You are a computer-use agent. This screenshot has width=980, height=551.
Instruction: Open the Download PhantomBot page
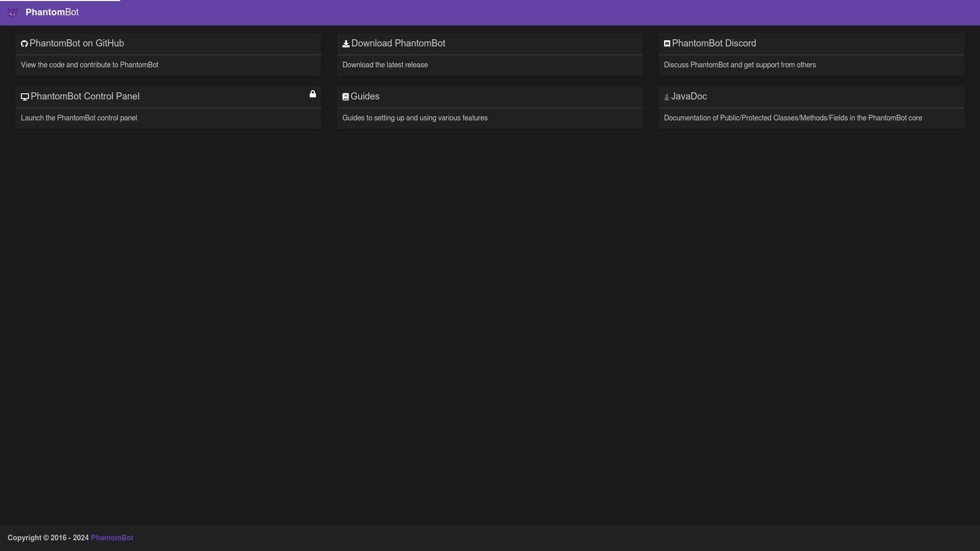click(398, 43)
